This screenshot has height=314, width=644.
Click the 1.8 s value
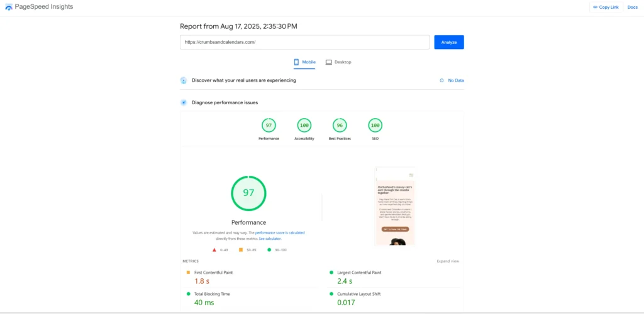click(x=202, y=281)
